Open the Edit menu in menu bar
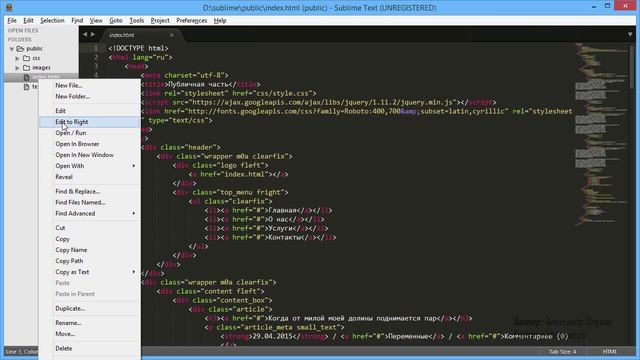The height and width of the screenshot is (360, 640). pyautogui.click(x=28, y=20)
